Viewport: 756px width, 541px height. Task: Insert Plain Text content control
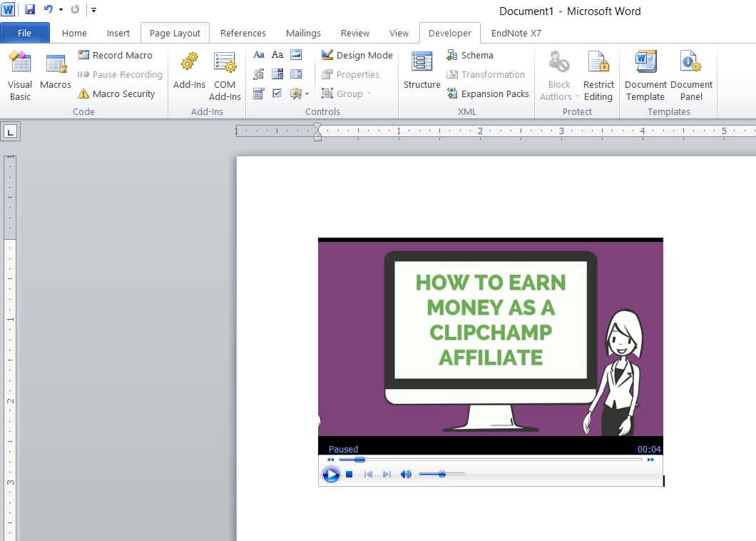277,54
